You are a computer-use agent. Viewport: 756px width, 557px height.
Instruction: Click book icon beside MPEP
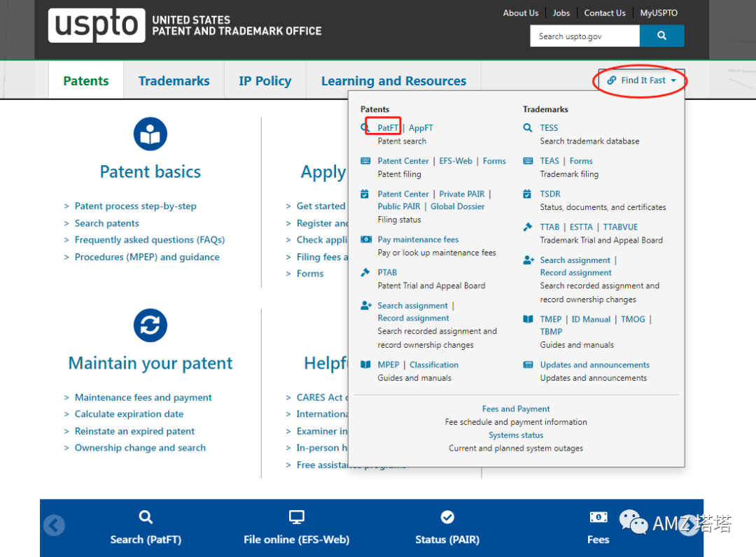click(x=365, y=365)
